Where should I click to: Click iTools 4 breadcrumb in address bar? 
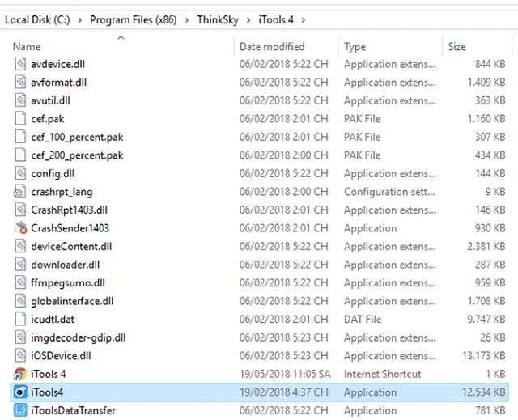[276, 19]
